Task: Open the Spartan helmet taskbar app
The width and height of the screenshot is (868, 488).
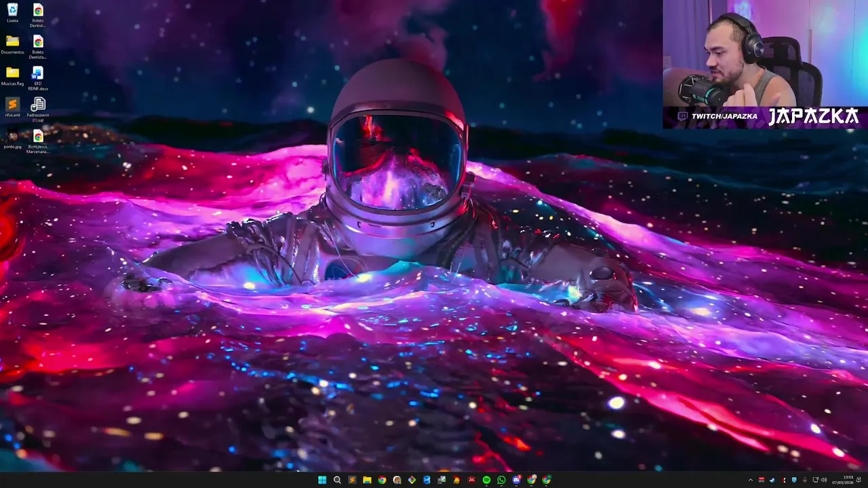Action: pos(457,480)
